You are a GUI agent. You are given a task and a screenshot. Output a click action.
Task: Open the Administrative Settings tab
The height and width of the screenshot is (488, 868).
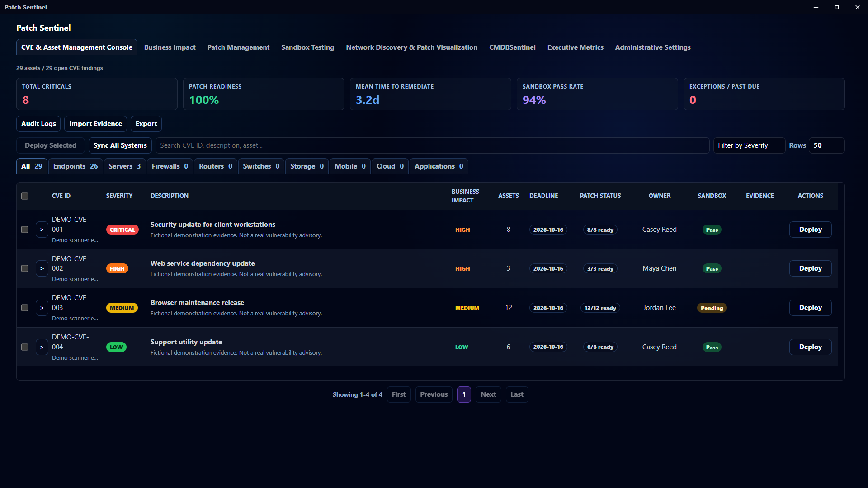point(653,47)
